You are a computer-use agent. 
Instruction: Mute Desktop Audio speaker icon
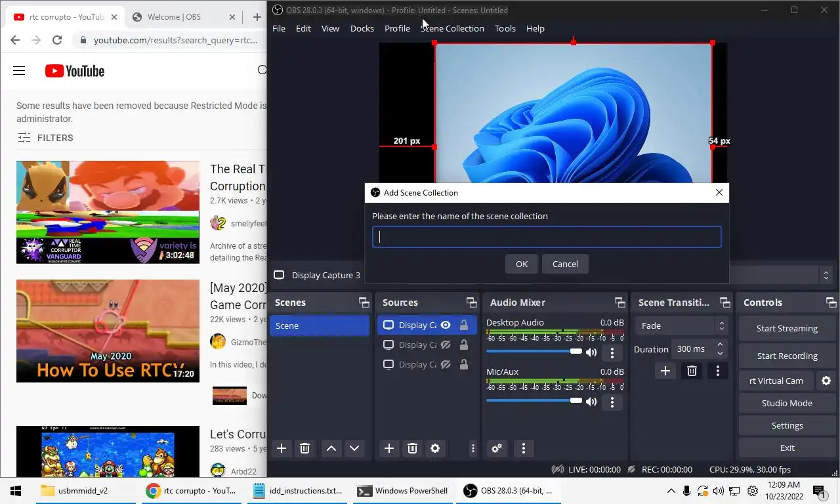591,352
